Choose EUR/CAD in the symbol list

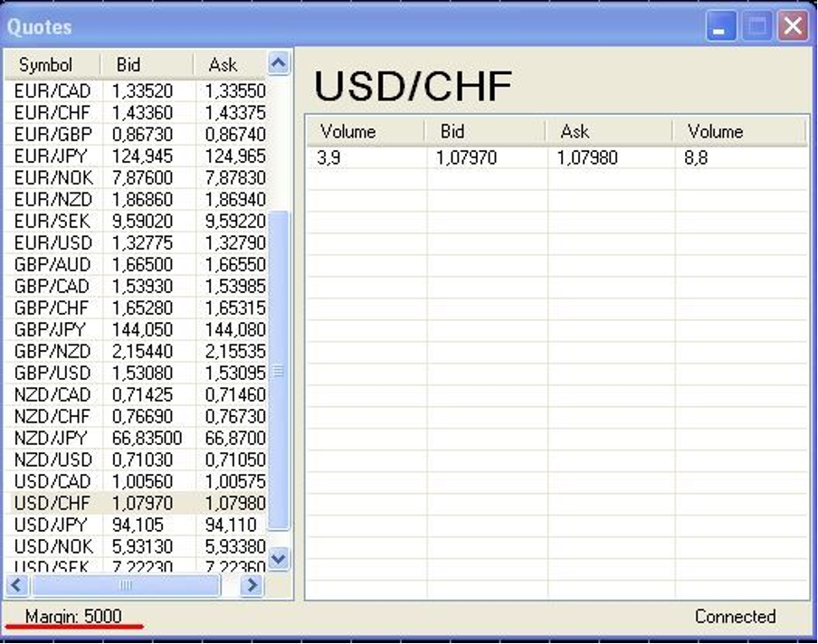click(x=52, y=90)
